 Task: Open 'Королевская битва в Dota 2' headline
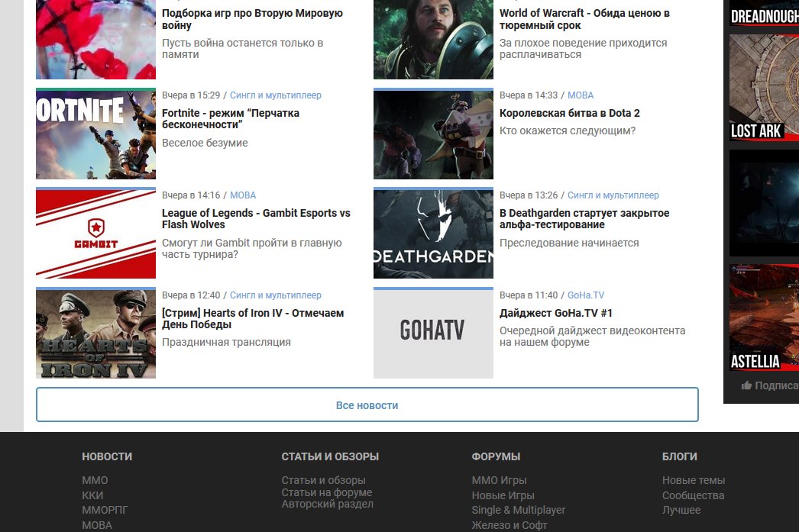pyautogui.click(x=570, y=113)
